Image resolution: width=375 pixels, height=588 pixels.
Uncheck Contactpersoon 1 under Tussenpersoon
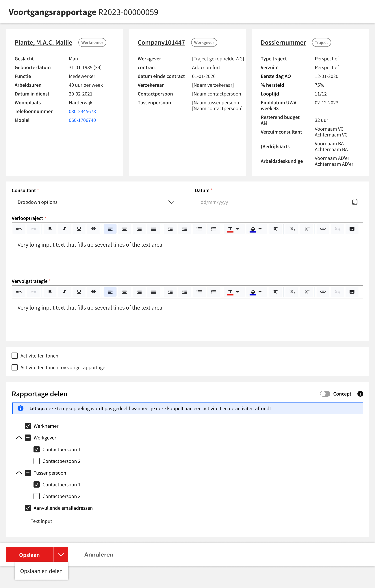[37, 484]
